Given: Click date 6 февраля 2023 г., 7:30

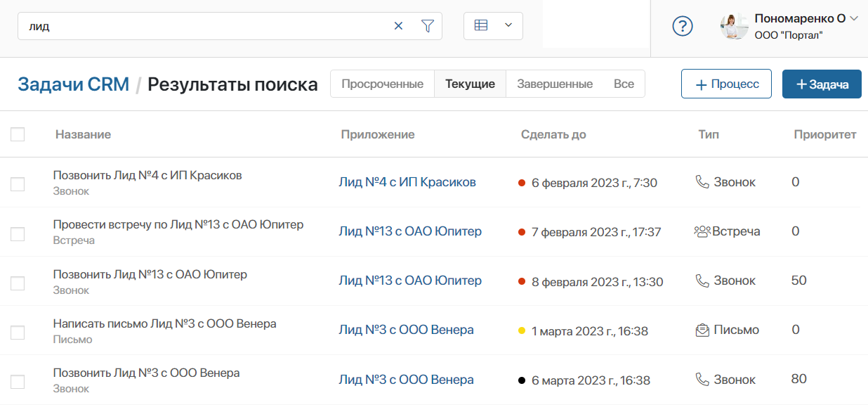Looking at the screenshot, I should coord(594,183).
